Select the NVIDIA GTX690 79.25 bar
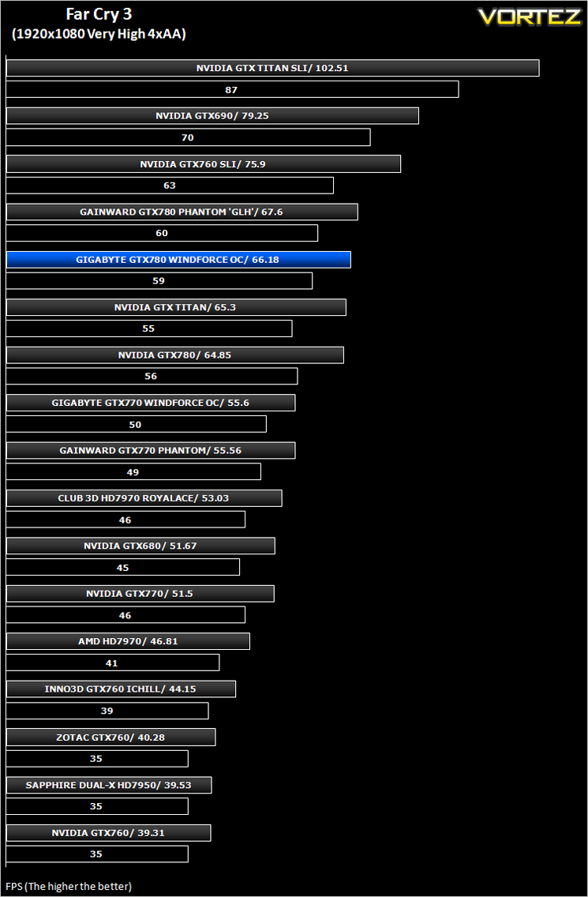This screenshot has width=588, height=897. (x=213, y=115)
